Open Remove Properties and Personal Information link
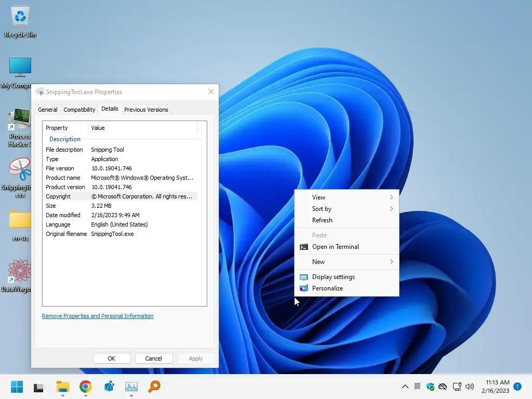This screenshot has height=399, width=532. coord(98,316)
